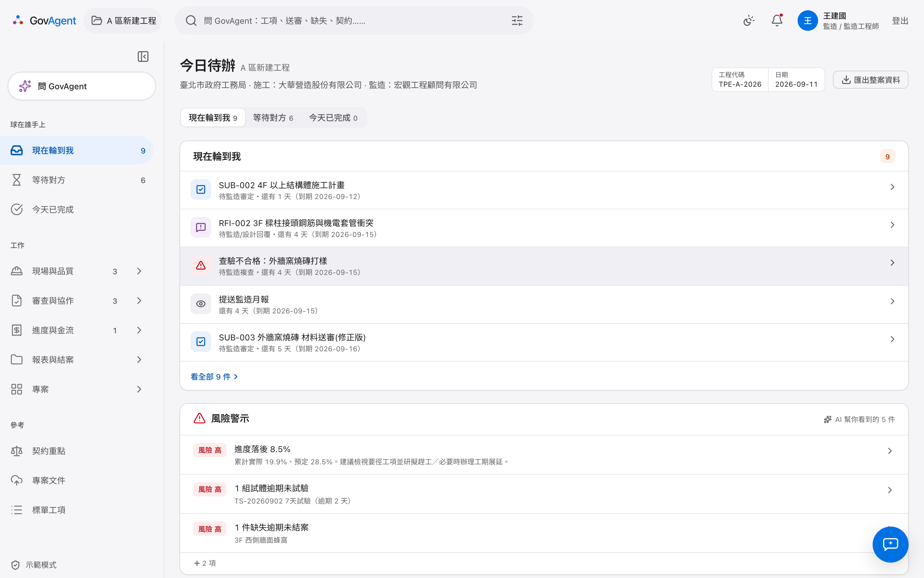Viewport: 924px width, 578px height.
Task: Open 進度落後 8.5% risk alert
Action: (544, 455)
